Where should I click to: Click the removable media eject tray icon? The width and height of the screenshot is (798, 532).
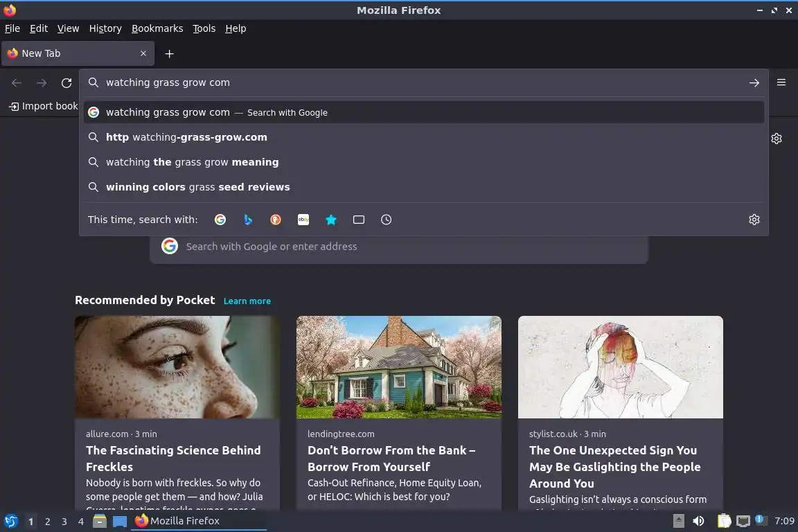click(x=678, y=521)
